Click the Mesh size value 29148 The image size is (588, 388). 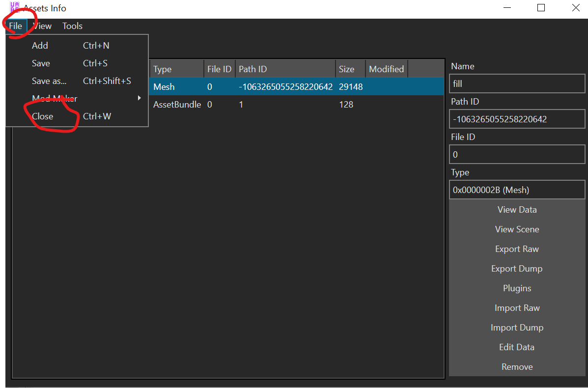point(351,87)
